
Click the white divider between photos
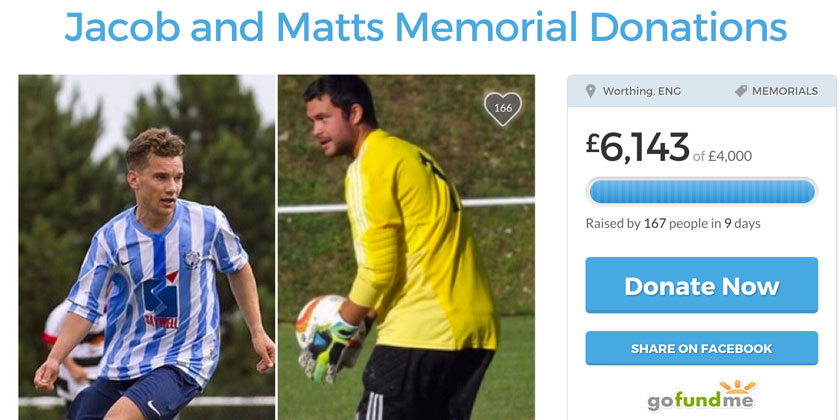click(276, 247)
